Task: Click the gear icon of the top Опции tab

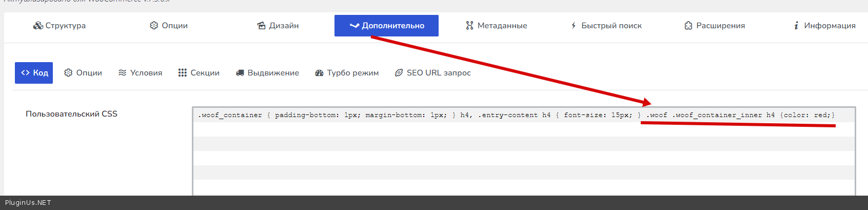Action: (x=154, y=26)
